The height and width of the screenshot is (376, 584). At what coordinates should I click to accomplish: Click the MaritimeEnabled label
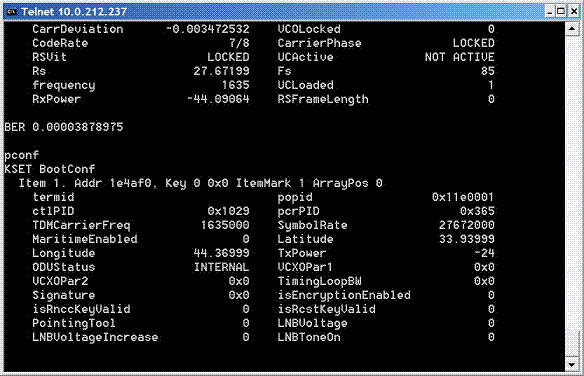pyautogui.click(x=85, y=239)
